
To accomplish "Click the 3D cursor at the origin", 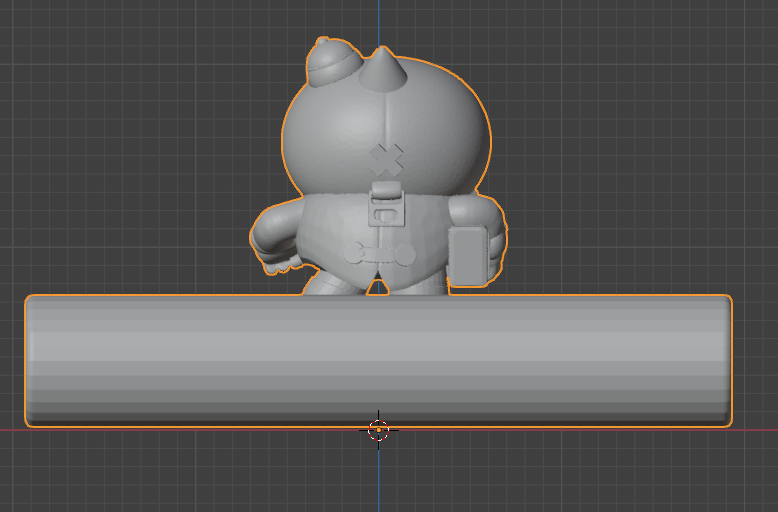I will pyautogui.click(x=378, y=430).
